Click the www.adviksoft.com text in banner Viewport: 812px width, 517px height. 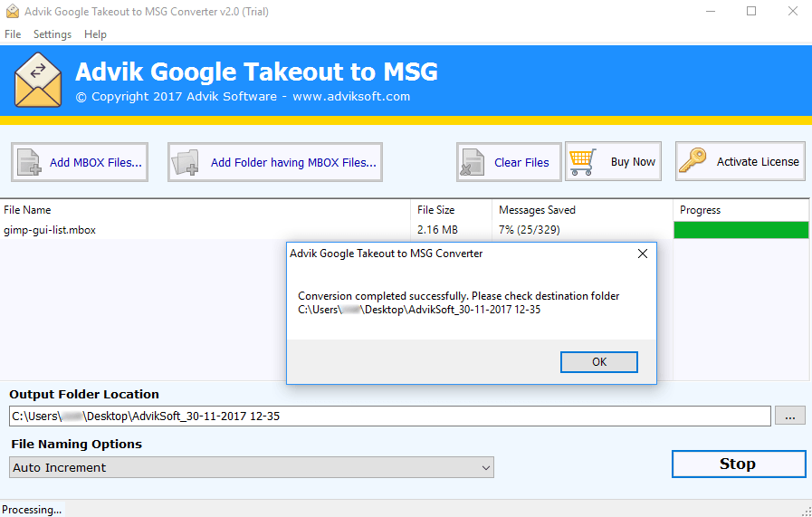click(351, 96)
